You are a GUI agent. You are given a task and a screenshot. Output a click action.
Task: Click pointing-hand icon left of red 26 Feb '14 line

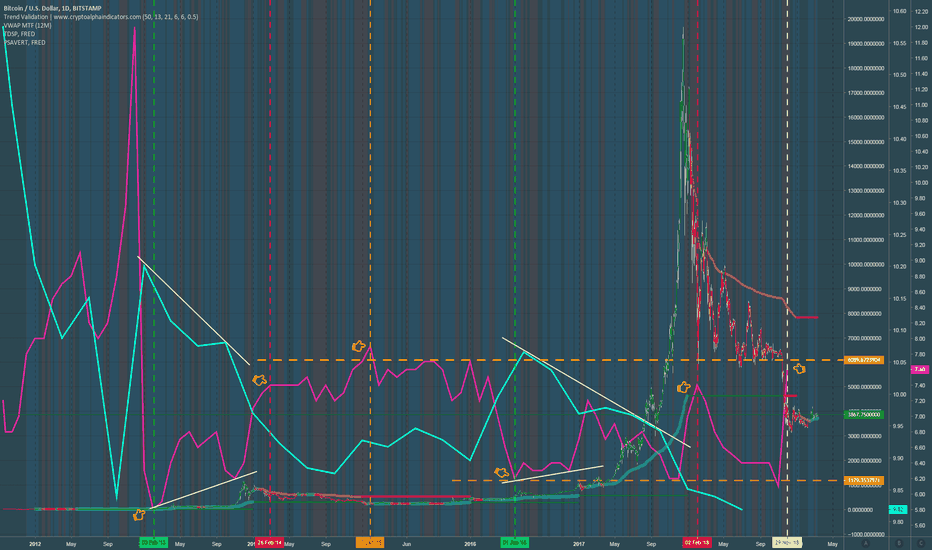pos(260,380)
